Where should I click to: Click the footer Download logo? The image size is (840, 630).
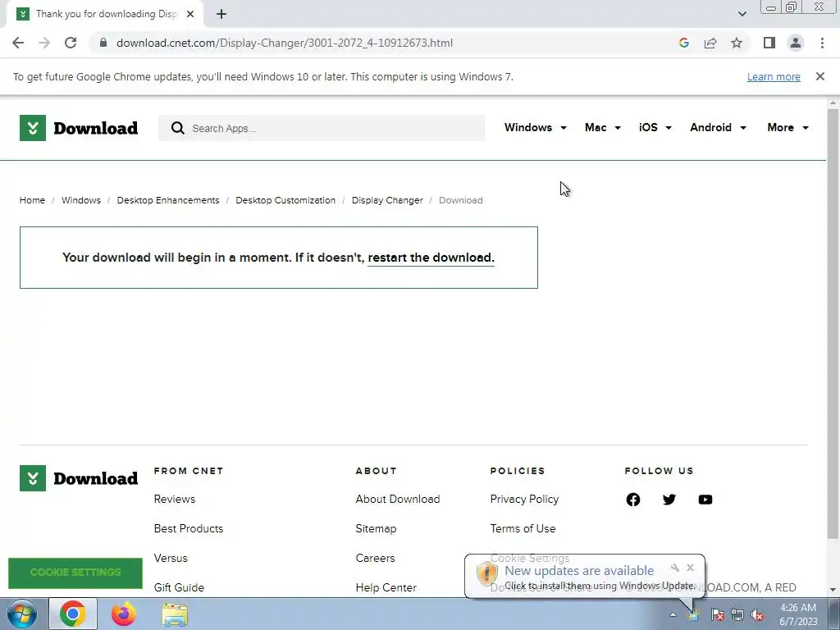[79, 478]
